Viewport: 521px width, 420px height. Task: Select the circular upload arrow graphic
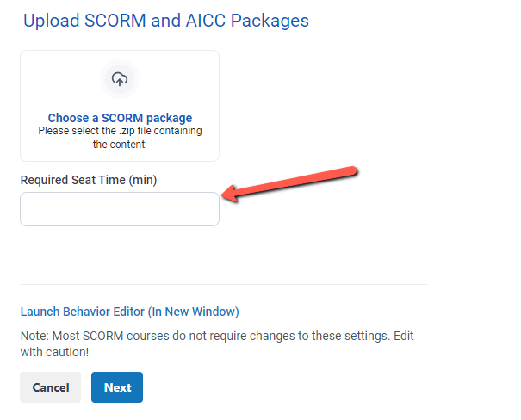point(120,79)
